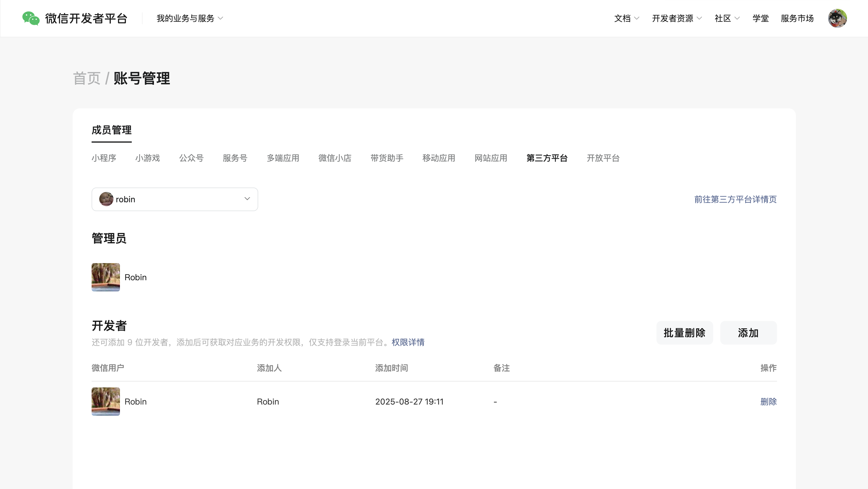The width and height of the screenshot is (868, 489).
Task: Click the administrator Robin's avatar
Action: pyautogui.click(x=105, y=277)
